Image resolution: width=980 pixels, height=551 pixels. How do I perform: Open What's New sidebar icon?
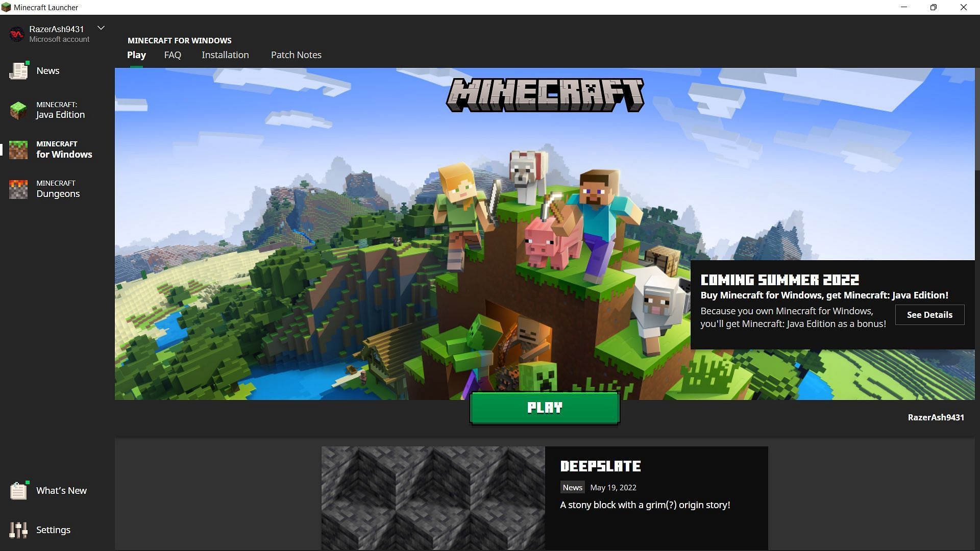(17, 490)
